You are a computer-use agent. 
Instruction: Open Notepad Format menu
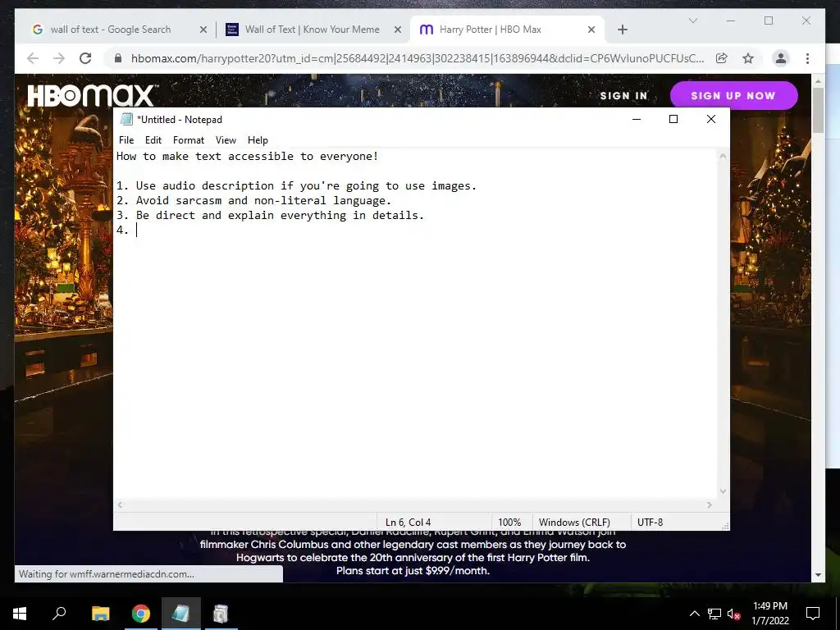click(x=189, y=139)
